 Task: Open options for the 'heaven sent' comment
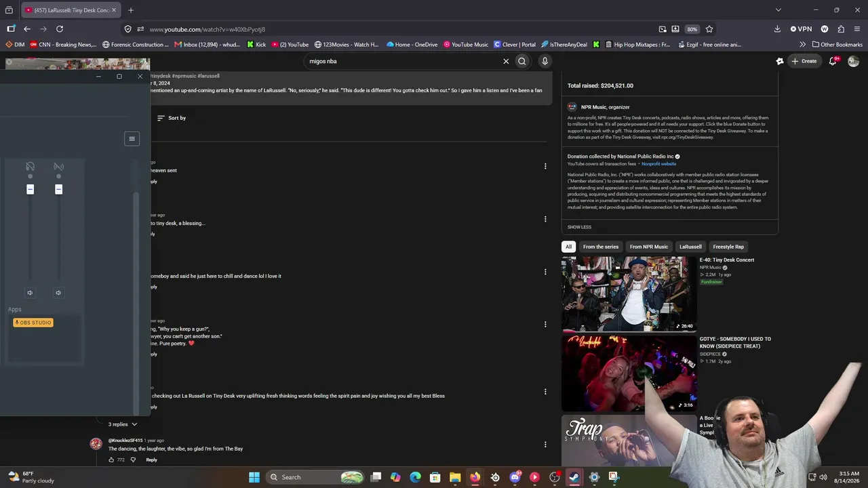[545, 166]
